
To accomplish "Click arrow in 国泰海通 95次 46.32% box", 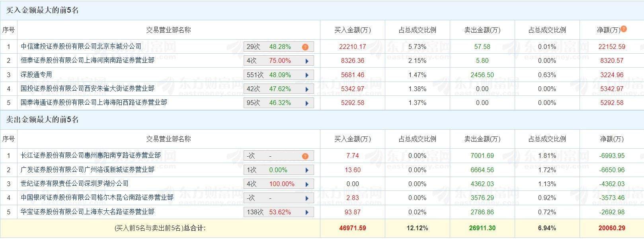I will (307, 103).
